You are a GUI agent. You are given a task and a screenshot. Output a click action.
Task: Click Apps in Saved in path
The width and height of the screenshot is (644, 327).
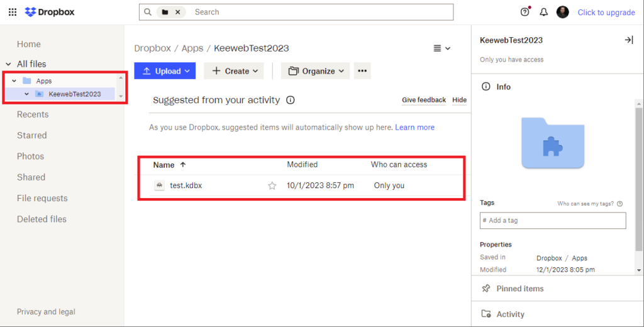coord(579,258)
